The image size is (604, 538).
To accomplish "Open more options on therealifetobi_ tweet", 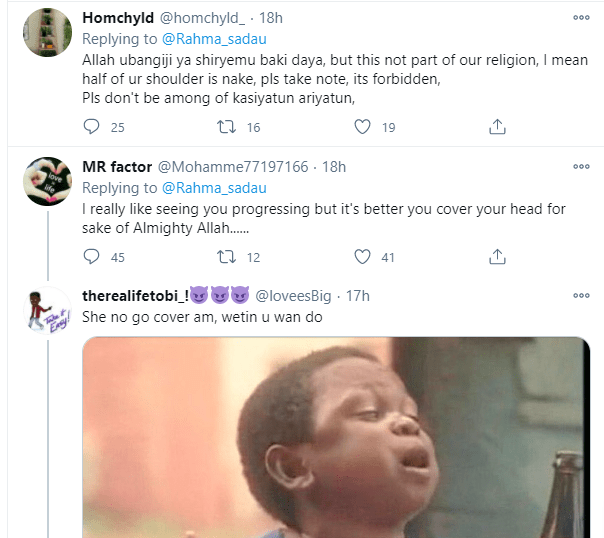I will 581,296.
